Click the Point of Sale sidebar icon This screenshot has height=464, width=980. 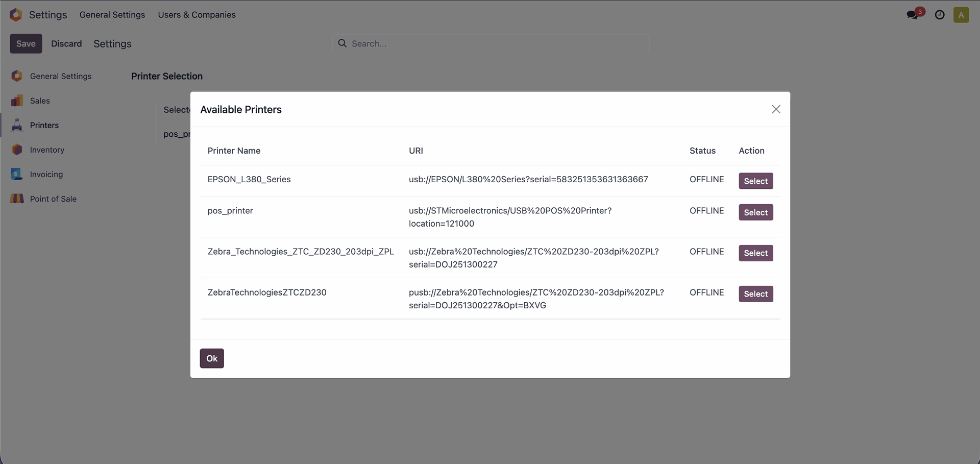point(17,199)
